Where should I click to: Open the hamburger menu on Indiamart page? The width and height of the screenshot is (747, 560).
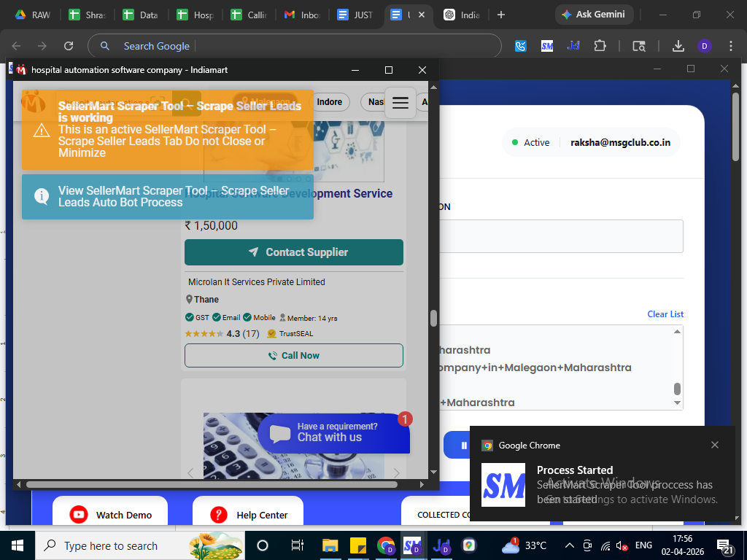[x=400, y=103]
